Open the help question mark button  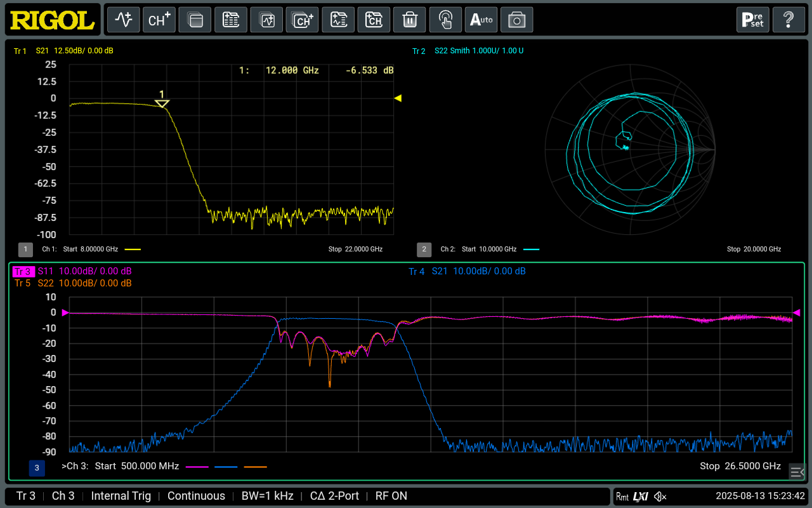789,20
